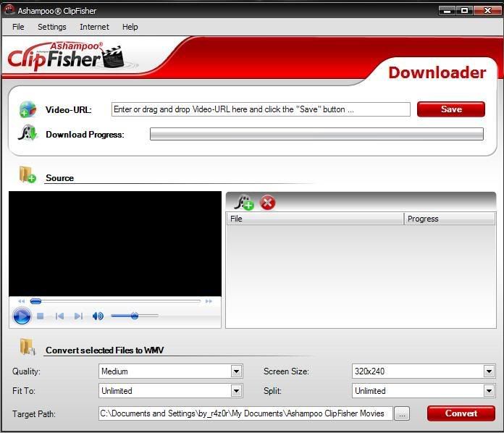504x433 pixels.
Task: Expand the Split dropdown
Action: click(489, 391)
